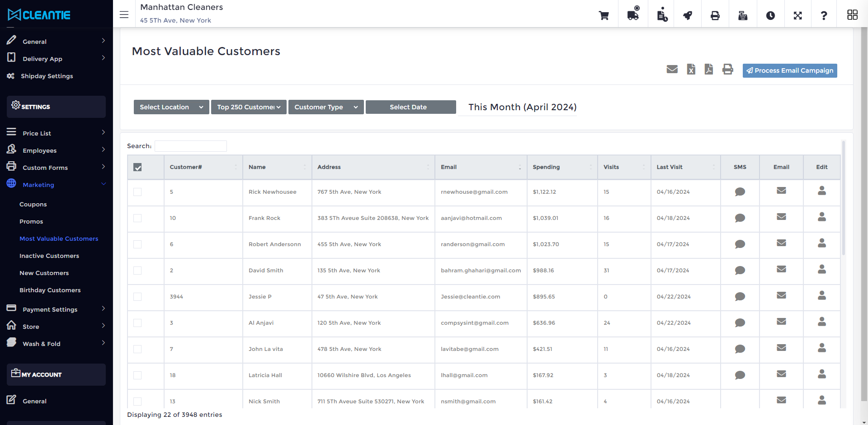Image resolution: width=868 pixels, height=425 pixels.
Task: Open the apps grid icon
Action: click(852, 15)
